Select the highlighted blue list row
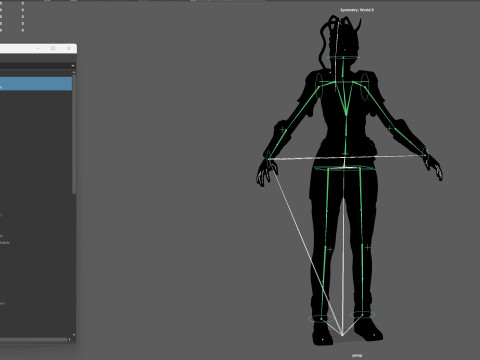The image size is (480, 360). click(36, 84)
